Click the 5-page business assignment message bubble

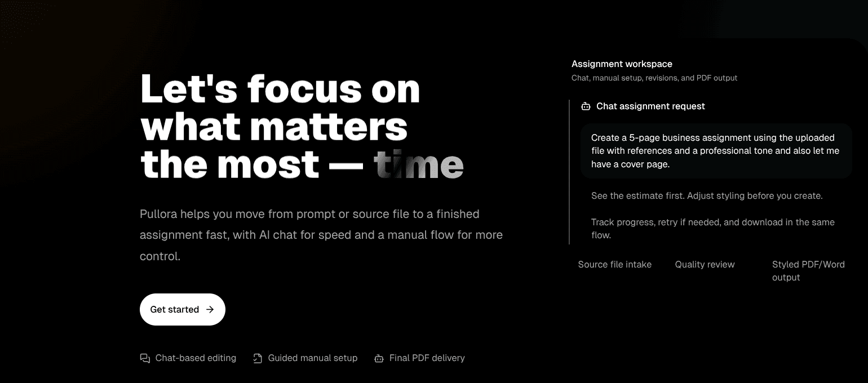point(715,151)
